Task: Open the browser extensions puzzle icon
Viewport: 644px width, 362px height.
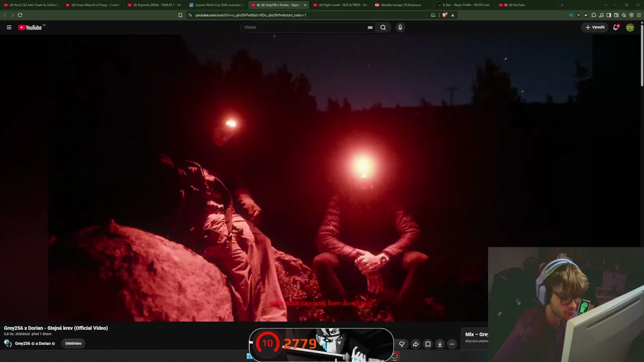Action: (594, 15)
